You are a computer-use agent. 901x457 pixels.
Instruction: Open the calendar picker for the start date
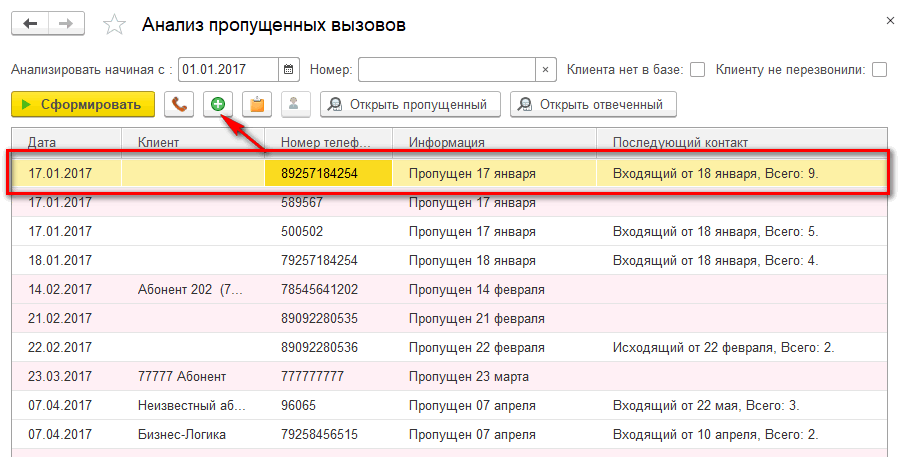pyautogui.click(x=288, y=70)
